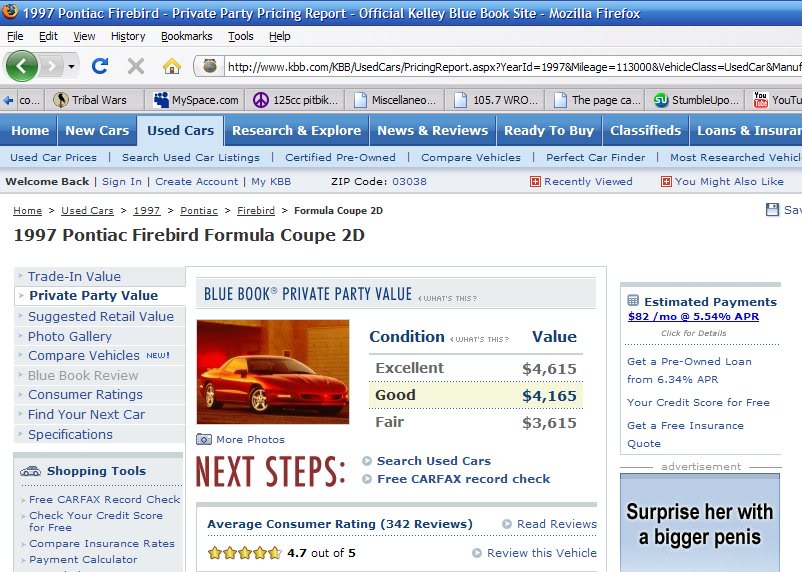Click the Pontiac breadcrumb link
The width and height of the screenshot is (802, 572).
coord(199,211)
